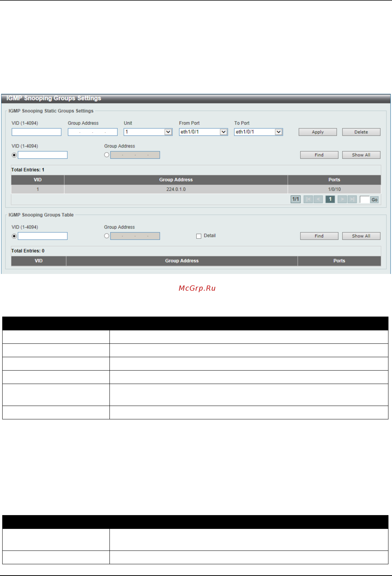Focus the top Group Address input field
Image resolution: width=392 pixels, height=576 pixels.
[x=93, y=132]
